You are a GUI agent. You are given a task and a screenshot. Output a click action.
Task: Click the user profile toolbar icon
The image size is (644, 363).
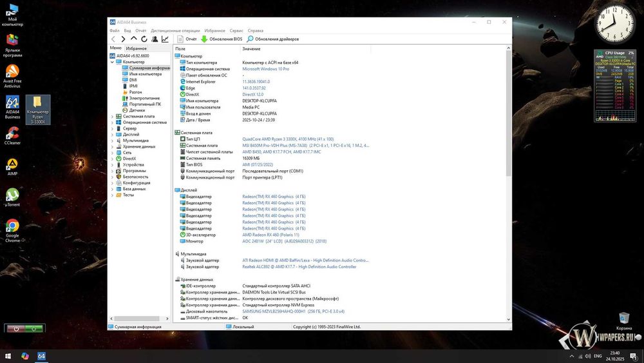click(155, 39)
